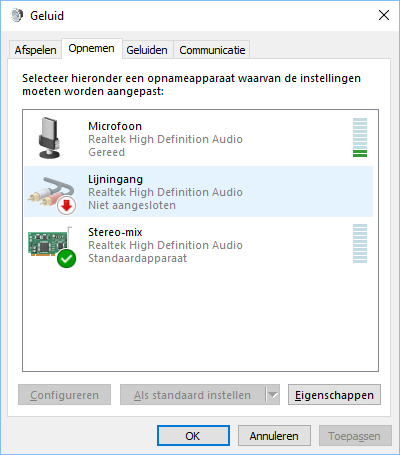Viewport: 400px width, 455px height.
Task: Click the Annuleren button
Action: click(x=274, y=436)
